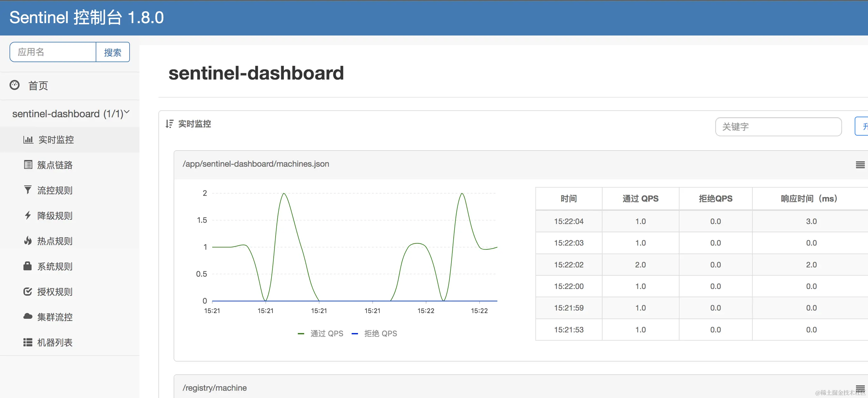Open the 降级规则 page

(55, 216)
